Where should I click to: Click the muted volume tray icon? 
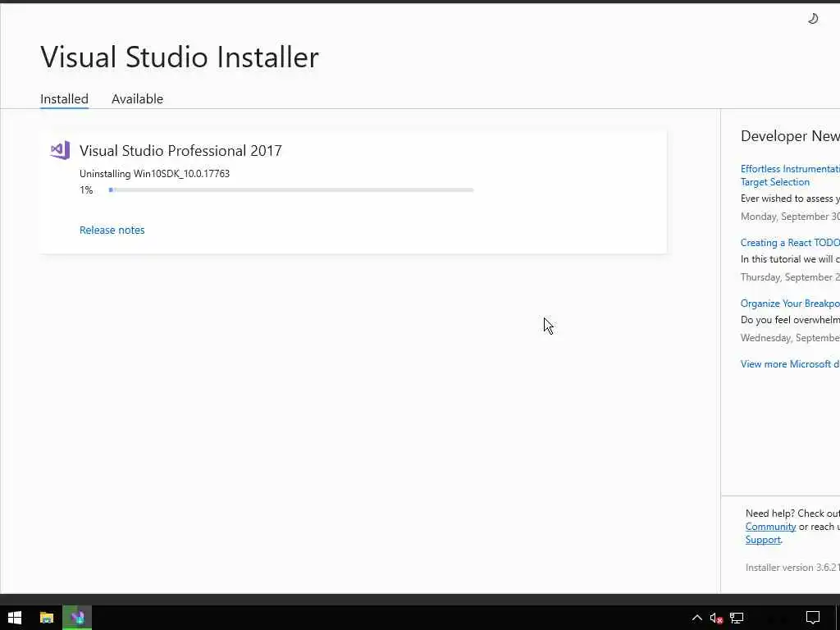coord(716,619)
